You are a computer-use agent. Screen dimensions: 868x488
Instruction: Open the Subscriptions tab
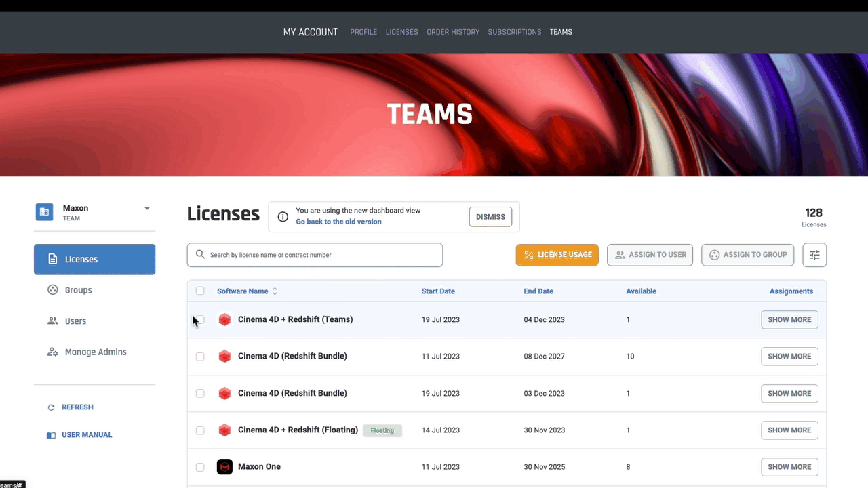pos(515,32)
